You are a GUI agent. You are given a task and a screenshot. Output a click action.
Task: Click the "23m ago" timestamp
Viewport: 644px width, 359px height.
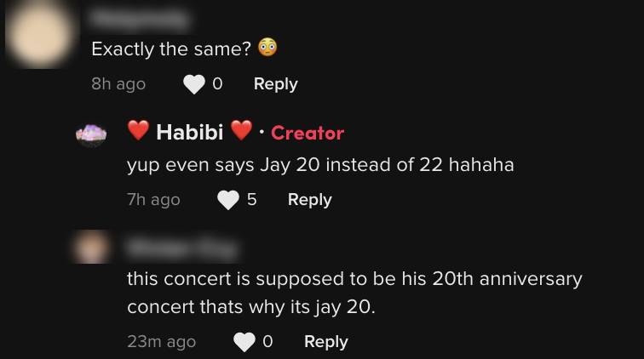tap(161, 342)
